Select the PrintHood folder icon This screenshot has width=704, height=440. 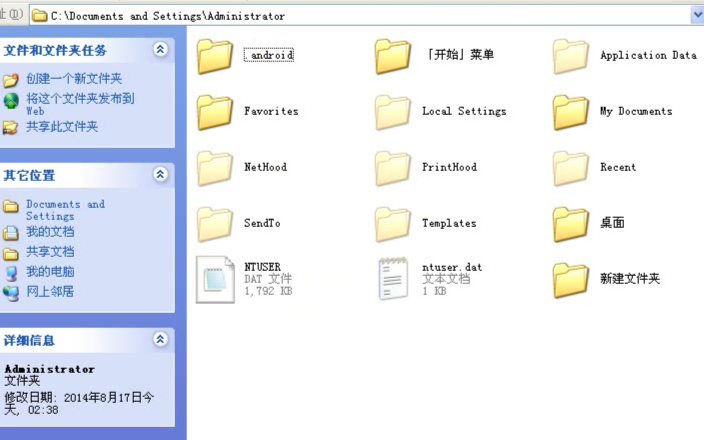click(x=393, y=168)
